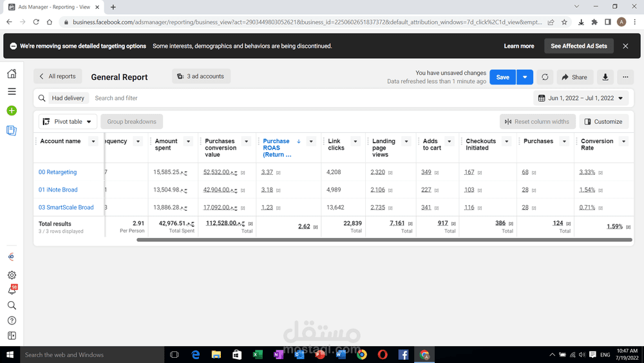Open the sidebar settings gear

tap(12, 275)
